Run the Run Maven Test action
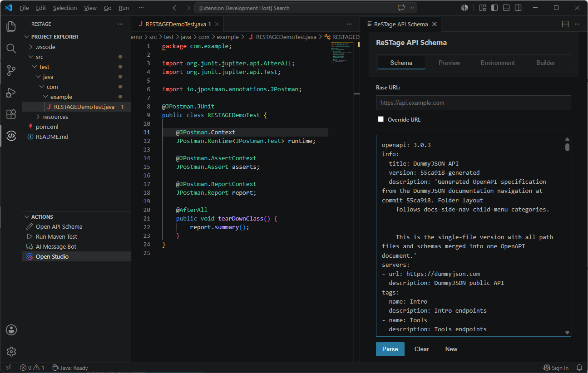The height and width of the screenshot is (373, 588). coord(76,236)
